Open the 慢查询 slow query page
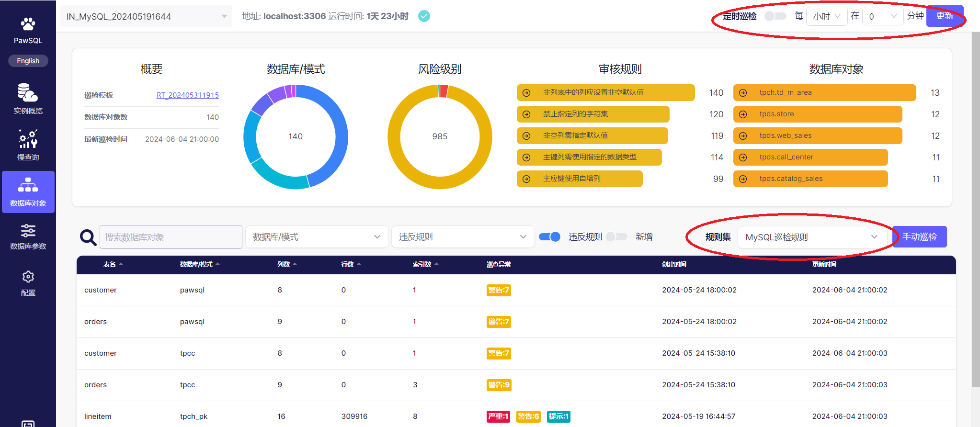 click(x=28, y=145)
